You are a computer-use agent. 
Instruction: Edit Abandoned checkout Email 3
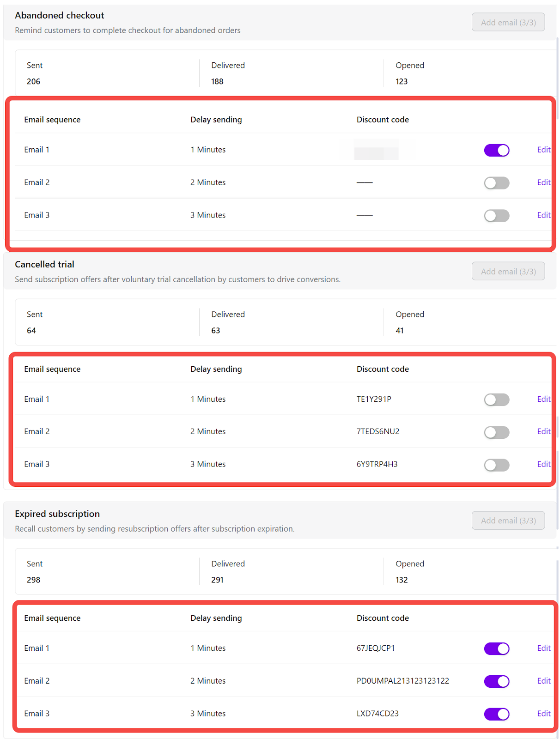coord(544,215)
